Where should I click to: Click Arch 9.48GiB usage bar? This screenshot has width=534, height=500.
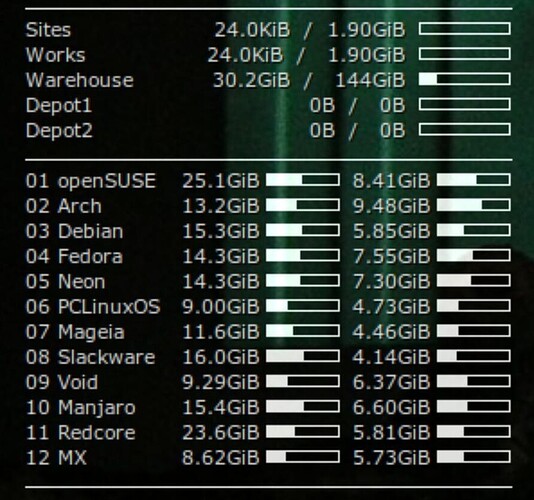pos(474,205)
